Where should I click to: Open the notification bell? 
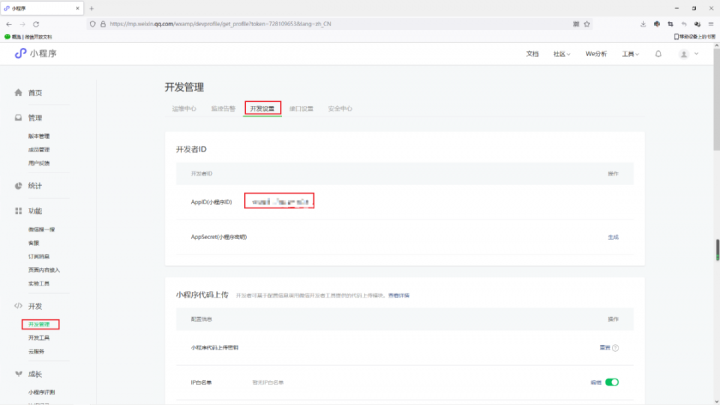click(658, 54)
